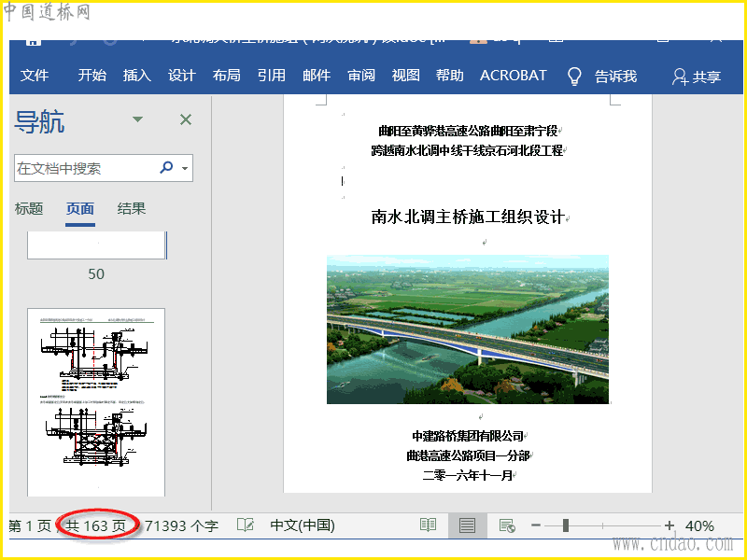Image resolution: width=747 pixels, height=560 pixels.
Task: Click the 共 163 页 page count
Action: click(96, 525)
